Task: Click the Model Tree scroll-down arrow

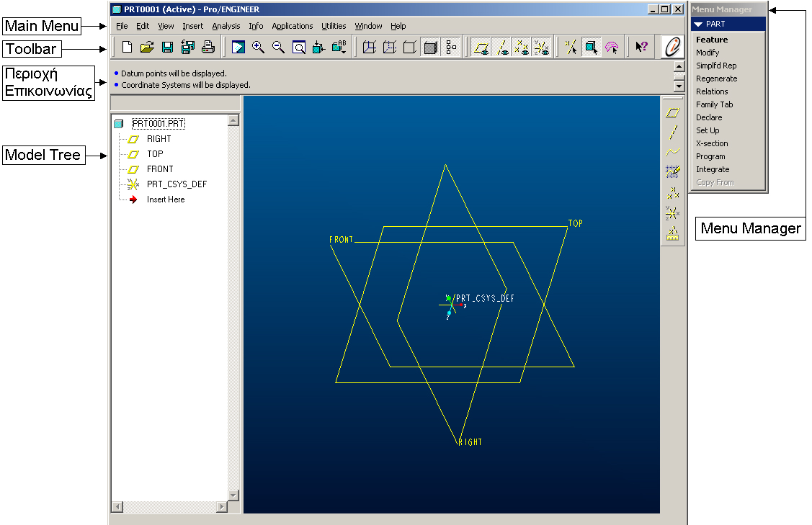Action: pos(233,495)
